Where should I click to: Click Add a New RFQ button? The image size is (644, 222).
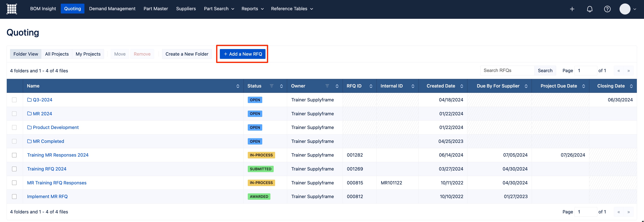coord(242,54)
